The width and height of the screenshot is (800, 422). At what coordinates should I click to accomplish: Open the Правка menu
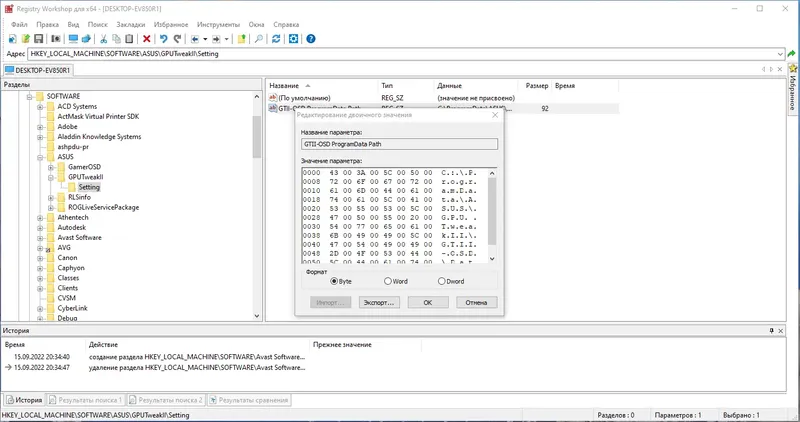click(47, 24)
